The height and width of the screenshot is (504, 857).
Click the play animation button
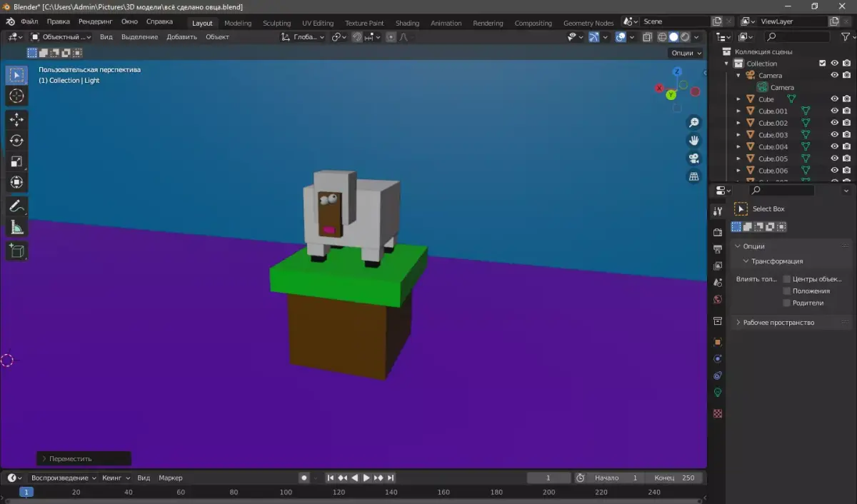[x=366, y=478]
